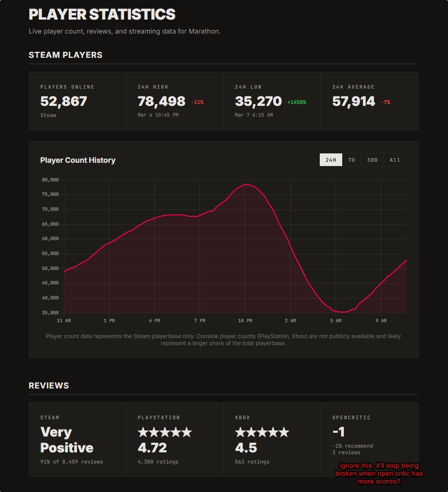Click the live player count subtitle
The width and height of the screenshot is (448, 492).
point(125,31)
